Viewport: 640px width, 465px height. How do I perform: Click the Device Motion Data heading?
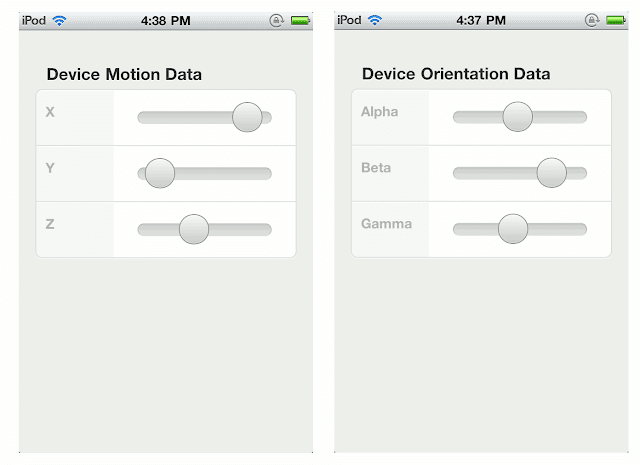click(x=124, y=74)
